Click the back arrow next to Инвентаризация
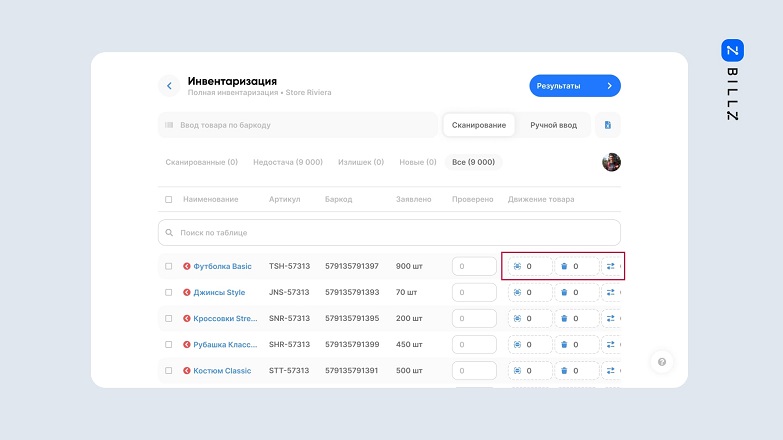Viewport: 783px width, 440px height. [x=169, y=86]
